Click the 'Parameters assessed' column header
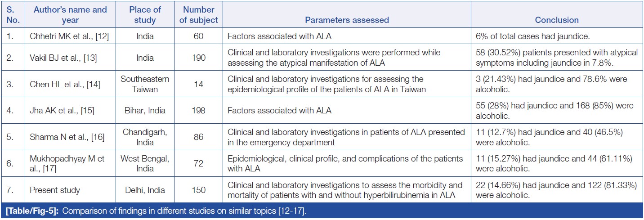644x220 pixels. tap(347, 20)
